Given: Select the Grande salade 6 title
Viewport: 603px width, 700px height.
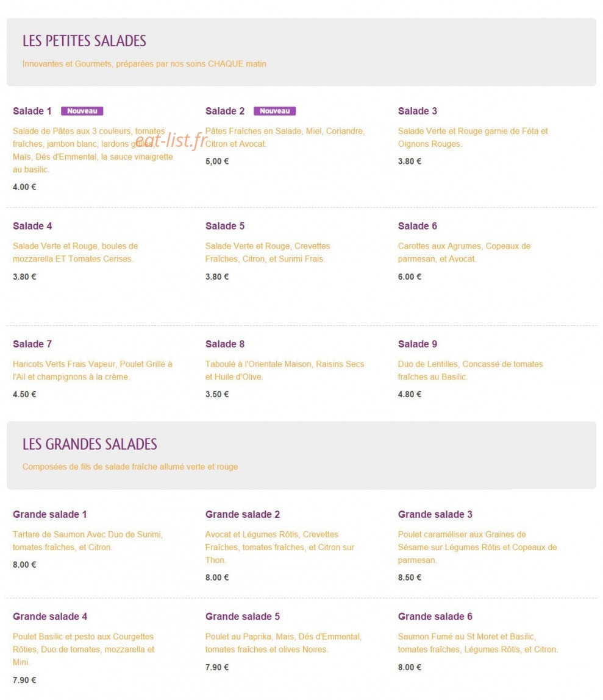Looking at the screenshot, I should point(435,617).
